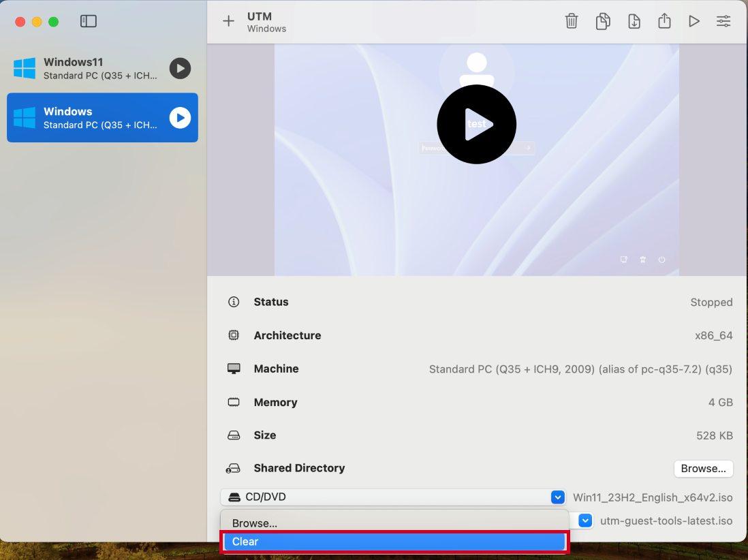Click the utm-guest-tools-latest.iso filename
Screen dimensions: 748x560
666,521
